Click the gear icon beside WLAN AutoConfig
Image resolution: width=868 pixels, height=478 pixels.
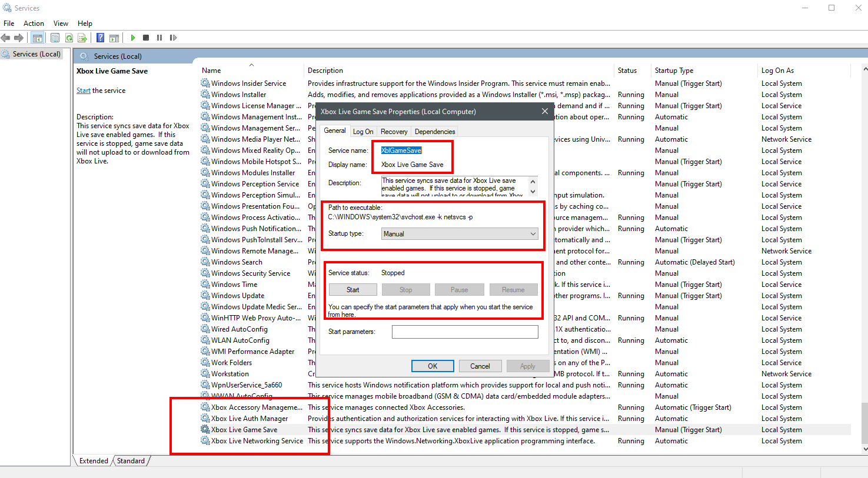(x=205, y=340)
